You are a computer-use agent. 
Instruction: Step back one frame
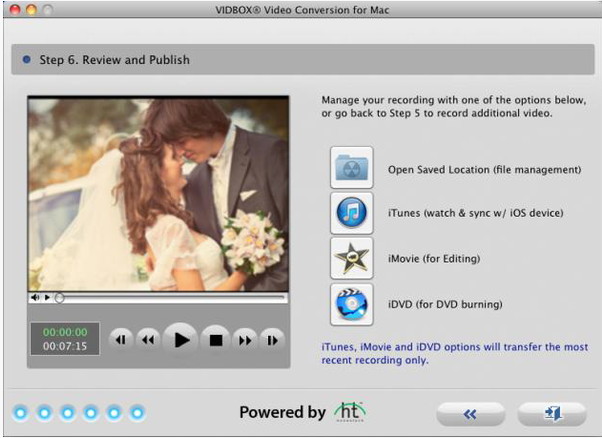(121, 340)
